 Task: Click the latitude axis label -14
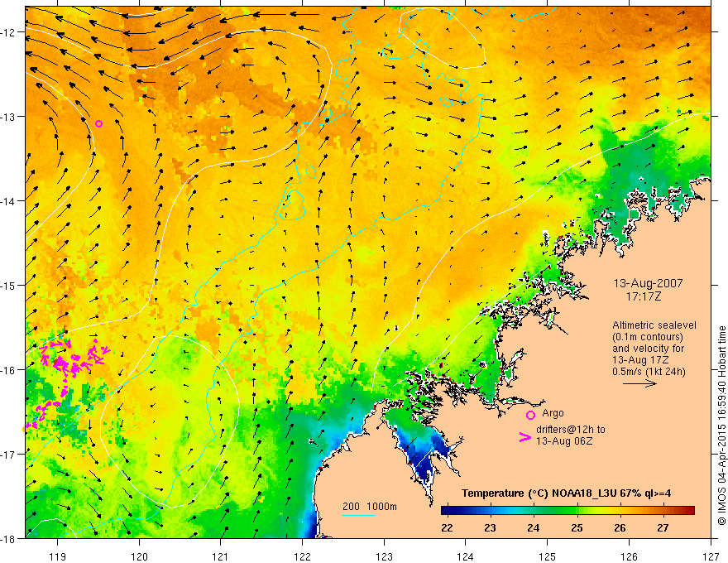[x=9, y=201]
